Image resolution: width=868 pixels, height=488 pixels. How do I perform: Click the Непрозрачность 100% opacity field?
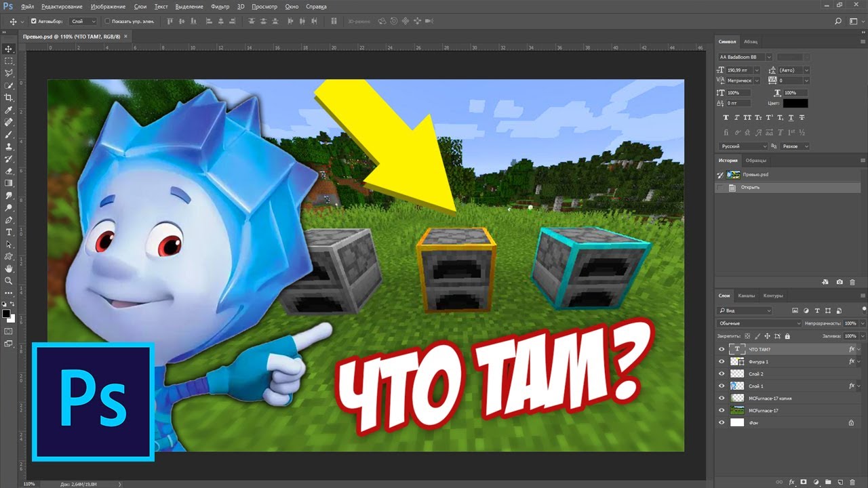850,324
